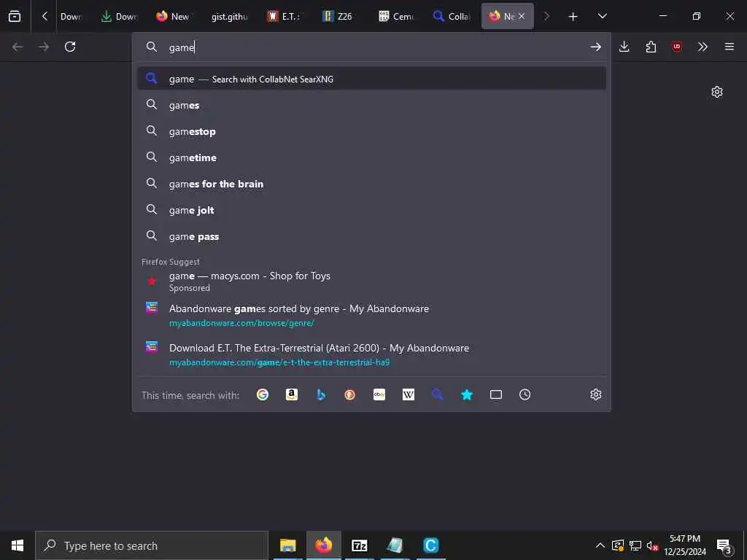Open the clock showing 5:47 PM

pos(685,545)
